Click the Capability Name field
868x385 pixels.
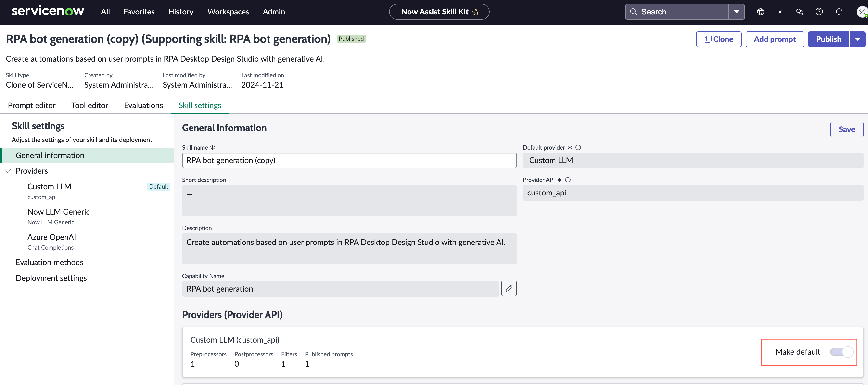coord(340,289)
